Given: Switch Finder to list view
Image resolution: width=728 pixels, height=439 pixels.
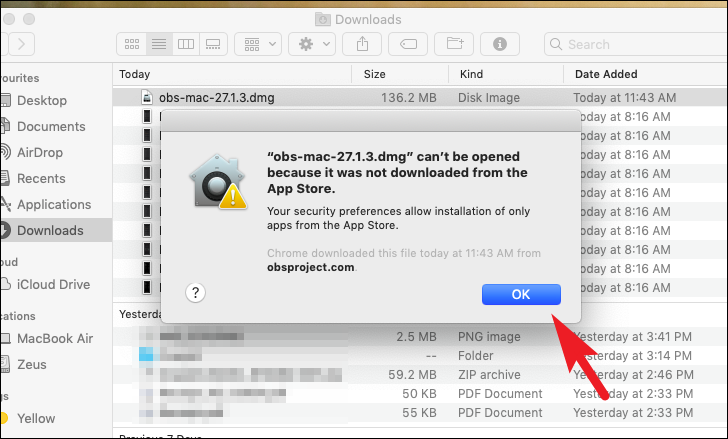Looking at the screenshot, I should click(159, 44).
